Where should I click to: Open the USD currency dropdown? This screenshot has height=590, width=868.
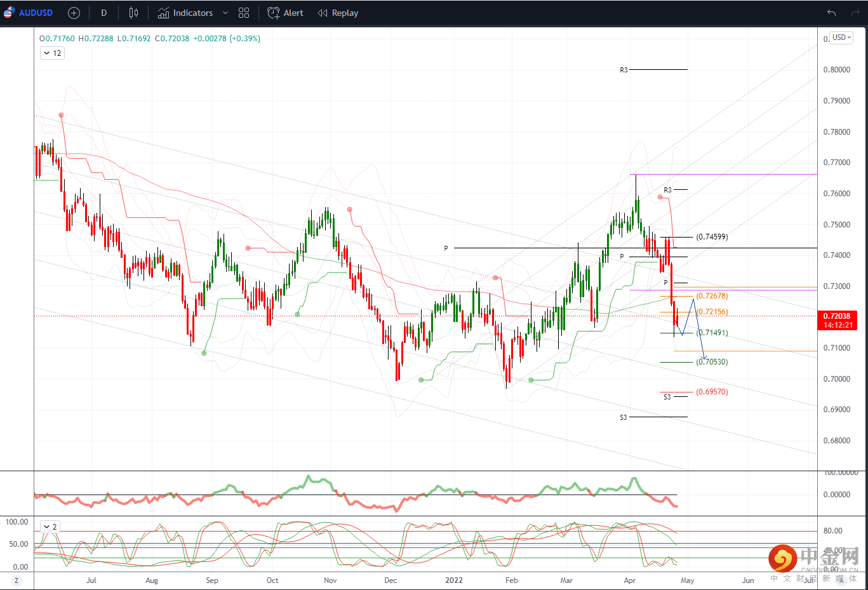pyautogui.click(x=842, y=37)
